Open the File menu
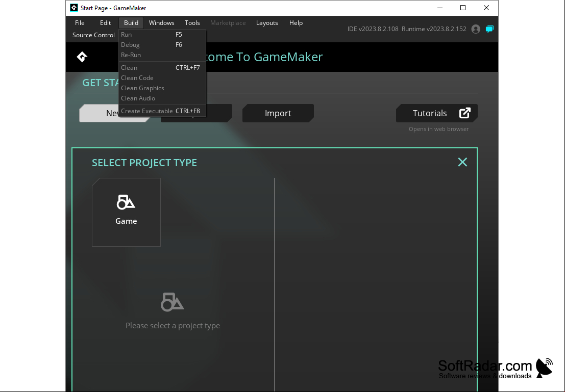This screenshot has height=392, width=565. coord(80,22)
